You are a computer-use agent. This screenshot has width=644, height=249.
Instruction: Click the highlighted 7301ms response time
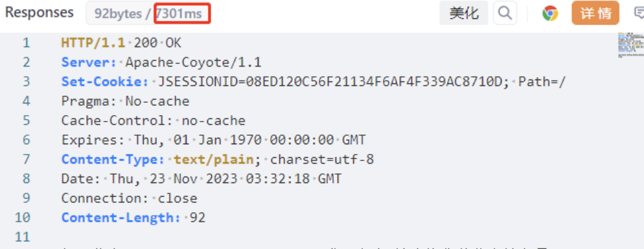[182, 13]
